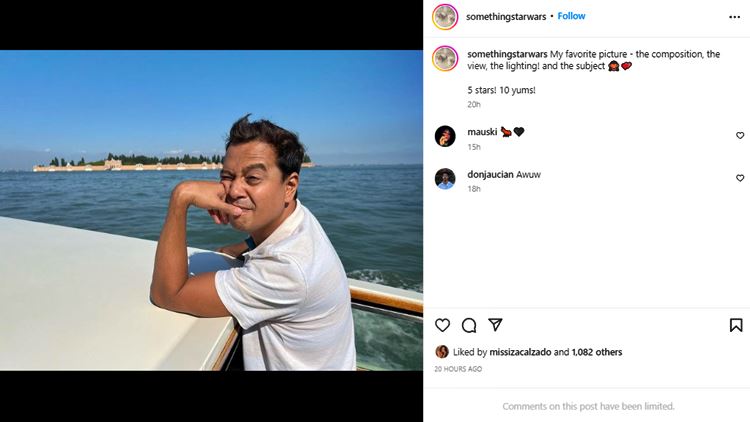Save post with the bookmark icon
750x422 pixels.
(x=736, y=325)
